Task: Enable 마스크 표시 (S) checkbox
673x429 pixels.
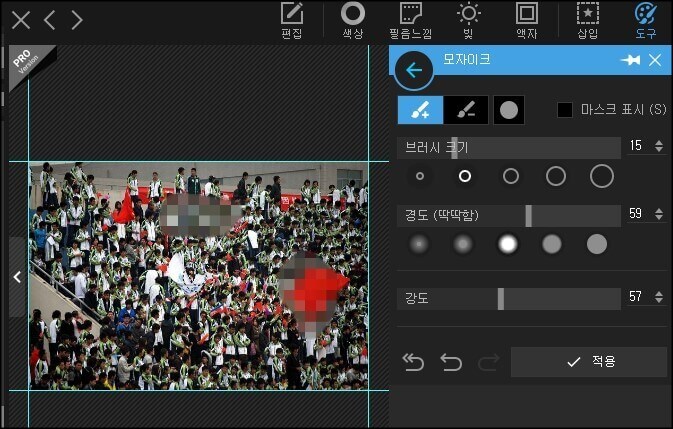Action: [564, 110]
